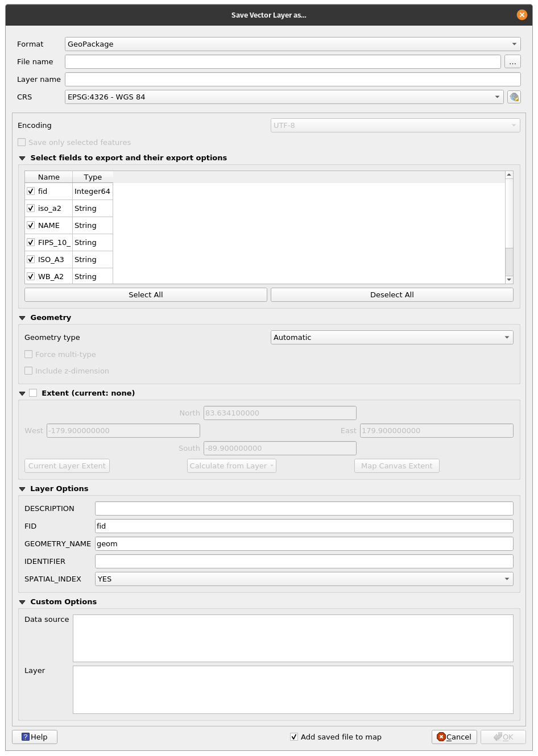
Task: Open the CRS selector globe icon
Action: pyautogui.click(x=514, y=97)
